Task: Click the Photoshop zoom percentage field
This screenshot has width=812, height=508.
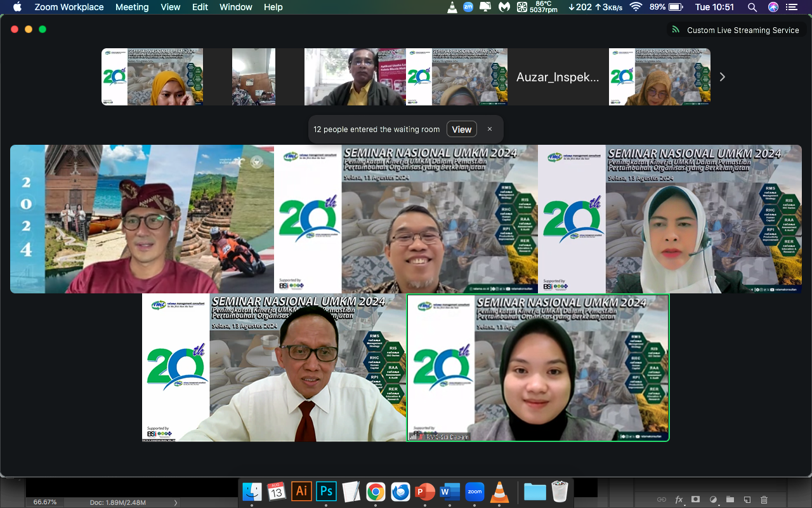Action: coord(45,502)
